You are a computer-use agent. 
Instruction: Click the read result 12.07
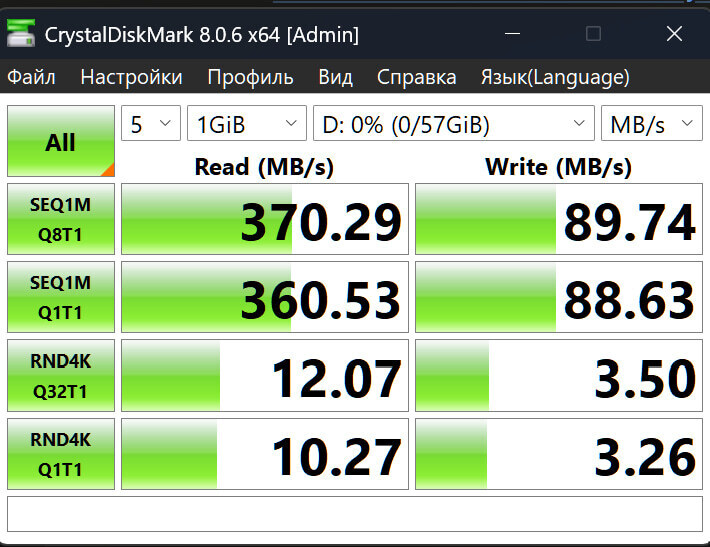coord(265,375)
